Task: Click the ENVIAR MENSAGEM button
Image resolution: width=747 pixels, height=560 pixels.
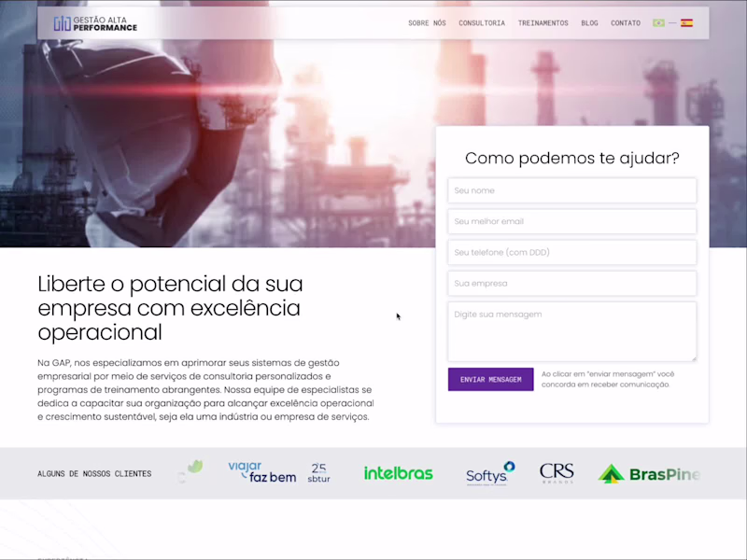Action: point(490,379)
